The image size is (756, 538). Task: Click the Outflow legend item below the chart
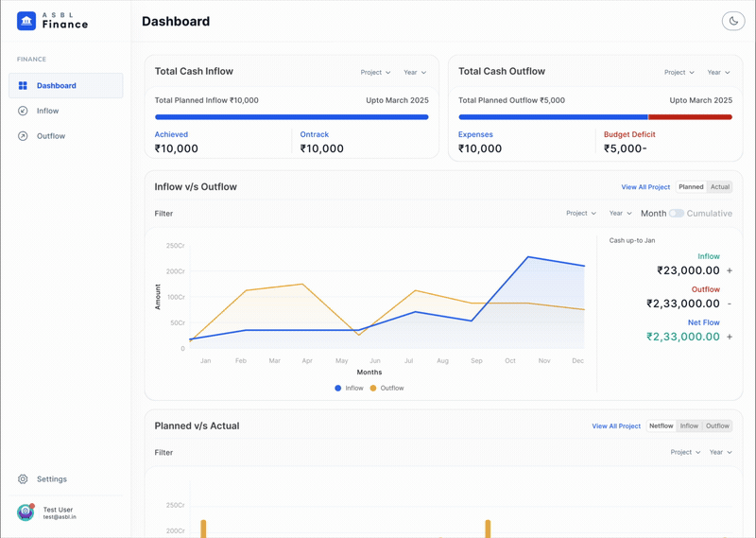(x=387, y=388)
